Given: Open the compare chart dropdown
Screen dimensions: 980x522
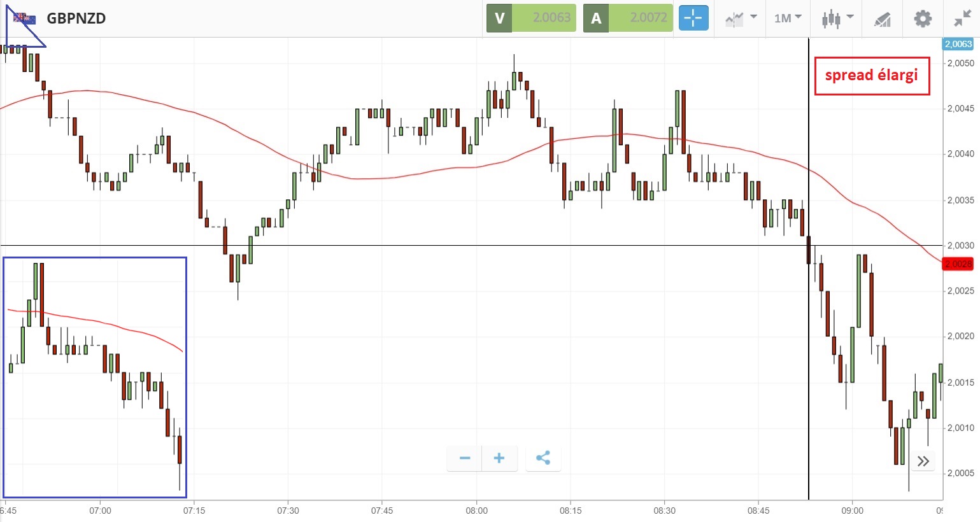Looking at the screenshot, I should coord(741,18).
